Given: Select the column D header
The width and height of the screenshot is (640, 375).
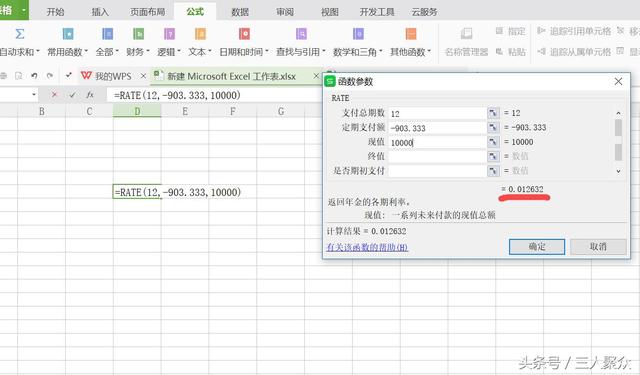Looking at the screenshot, I should click(x=137, y=111).
